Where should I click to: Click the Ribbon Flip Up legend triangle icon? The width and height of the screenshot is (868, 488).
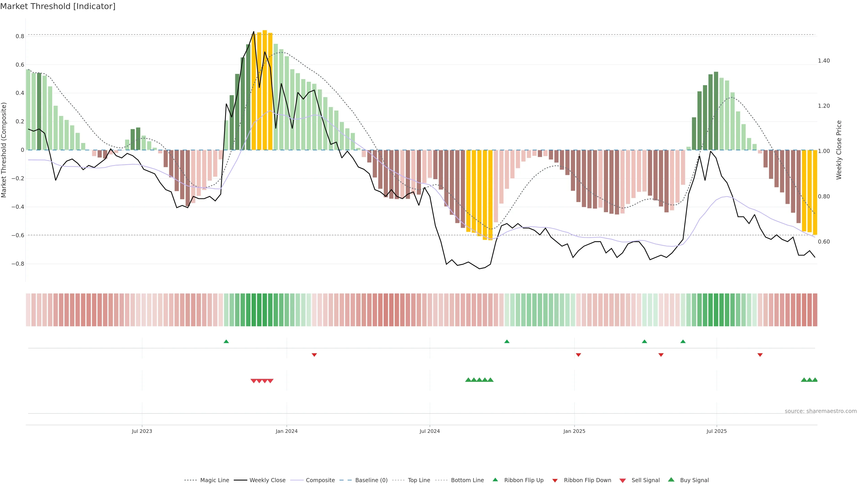click(495, 480)
